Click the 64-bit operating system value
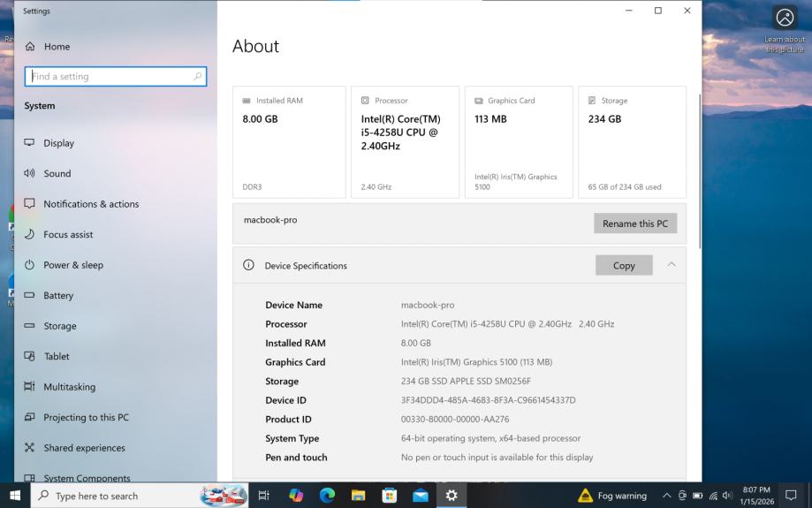 490,438
